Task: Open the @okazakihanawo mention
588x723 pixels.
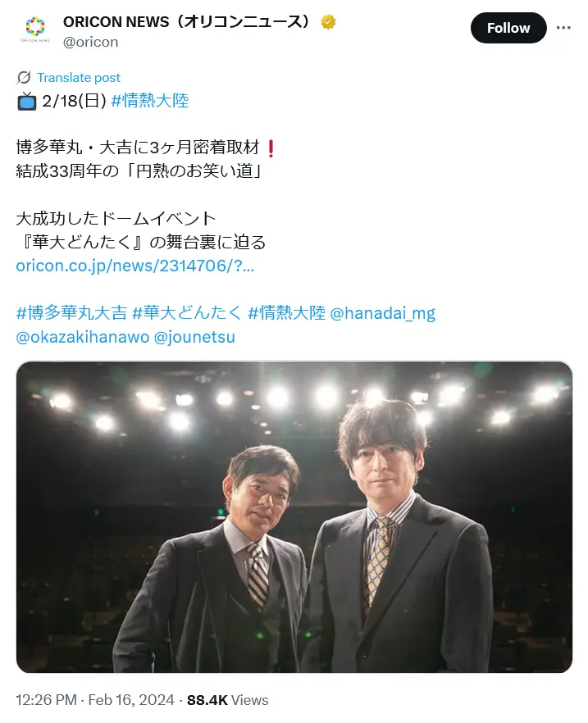Action: (x=83, y=337)
